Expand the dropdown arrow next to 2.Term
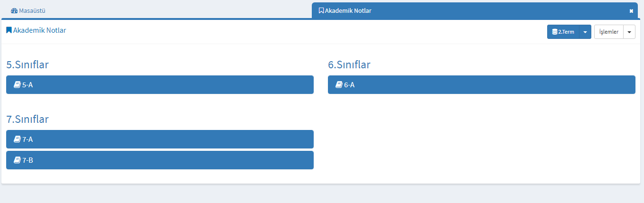Image resolution: width=644 pixels, height=203 pixels. 585,32
